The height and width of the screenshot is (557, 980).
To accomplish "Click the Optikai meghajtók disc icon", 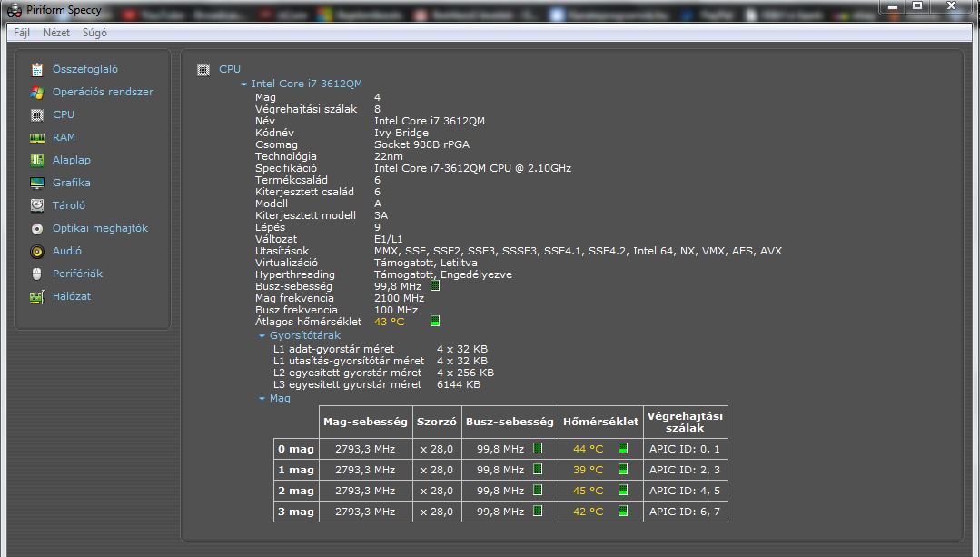I will click(x=37, y=229).
